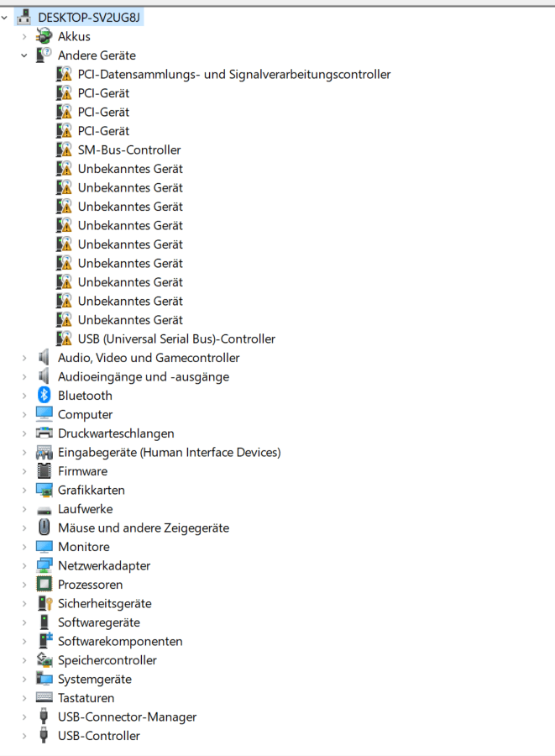Select the Akkus label
The width and height of the screenshot is (555, 756).
coord(74,37)
